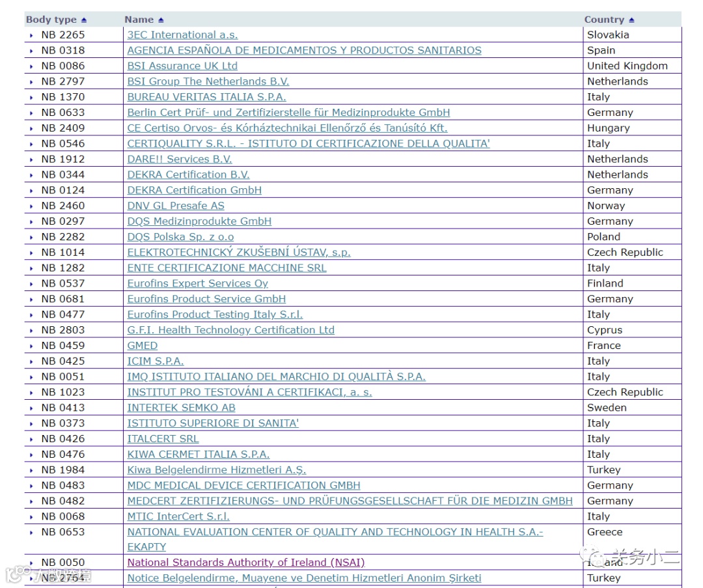This screenshot has width=703, height=588.
Task: Open CERTIQUALITY S.R.L. link
Action: pos(309,144)
